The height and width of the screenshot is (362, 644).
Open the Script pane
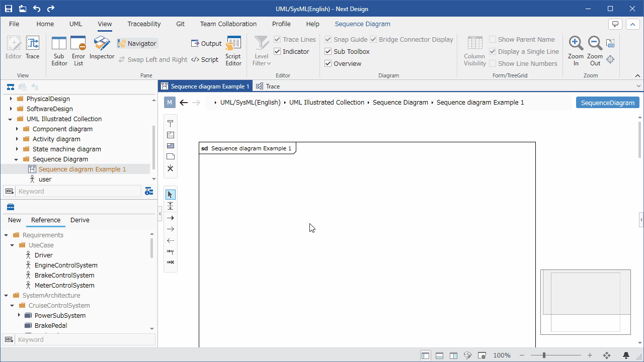205,59
